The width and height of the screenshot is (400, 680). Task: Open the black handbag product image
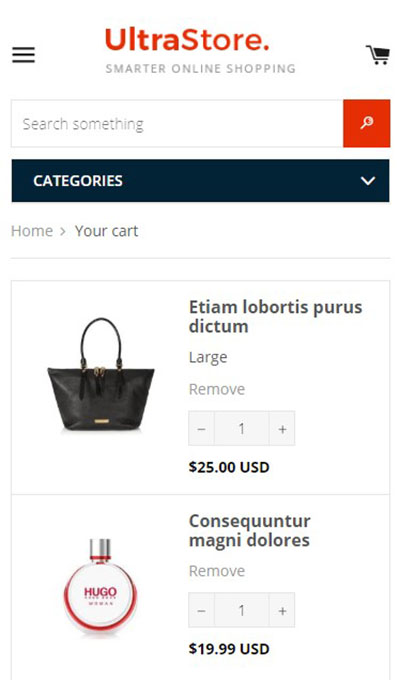(101, 376)
